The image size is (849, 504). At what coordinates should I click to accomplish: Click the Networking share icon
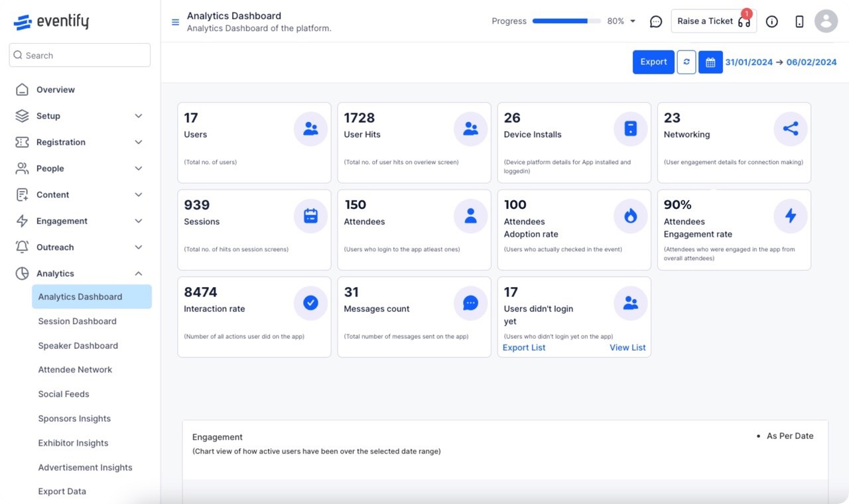coord(790,129)
